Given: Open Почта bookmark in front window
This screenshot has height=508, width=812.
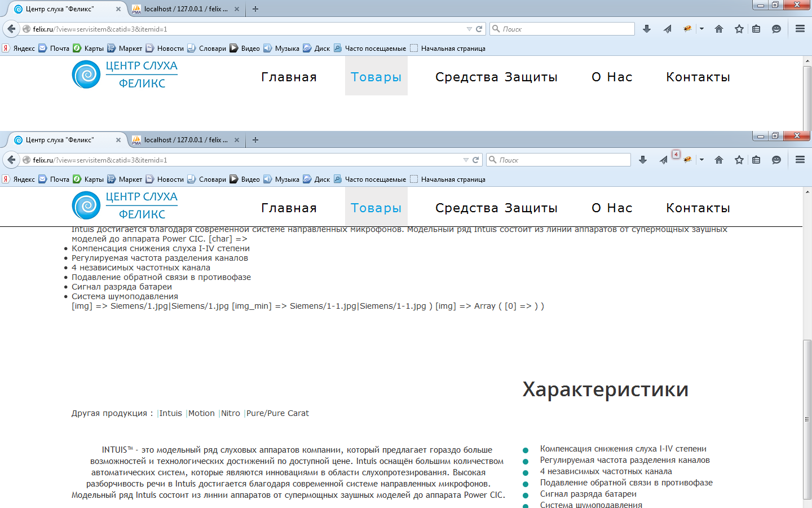Looking at the screenshot, I should (x=54, y=179).
